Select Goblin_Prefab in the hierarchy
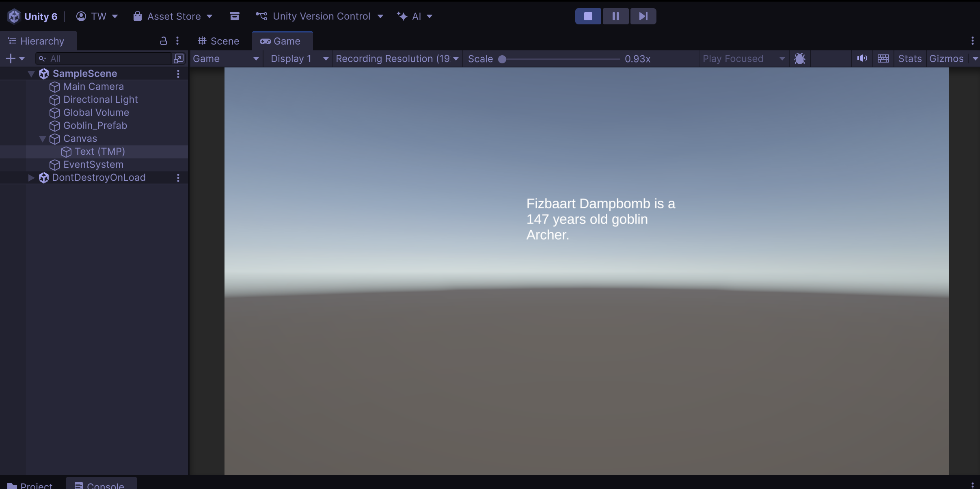The image size is (980, 489). coord(95,125)
